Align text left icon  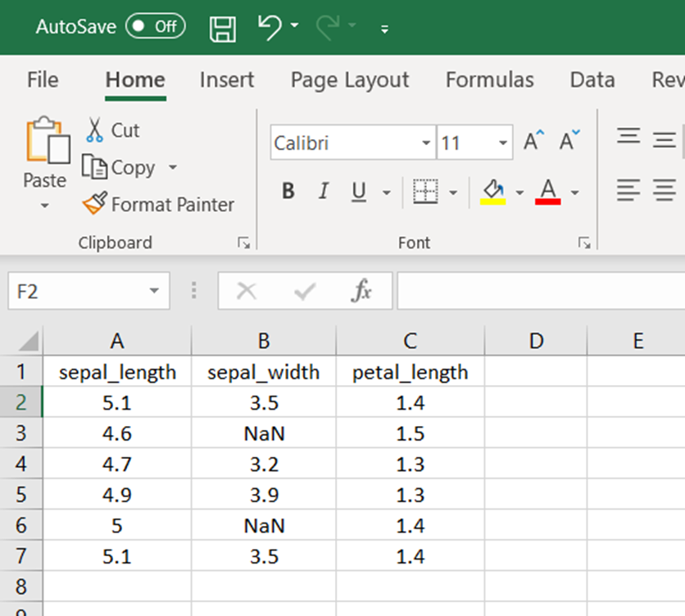coord(628,190)
